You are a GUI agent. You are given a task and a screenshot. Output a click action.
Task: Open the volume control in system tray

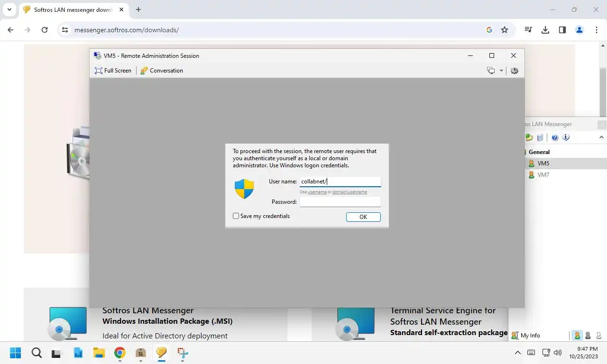click(x=558, y=353)
